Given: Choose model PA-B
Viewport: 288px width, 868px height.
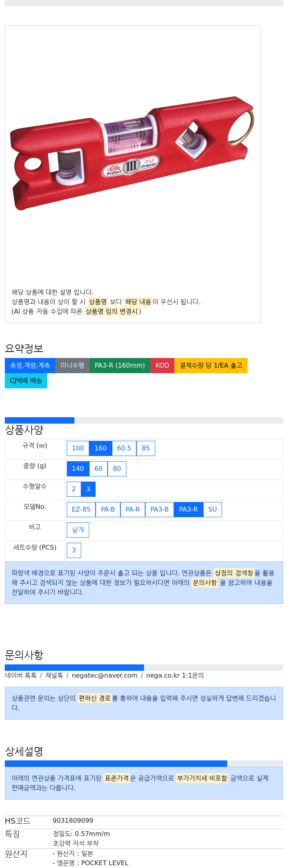Looking at the screenshot, I should coord(108,510).
